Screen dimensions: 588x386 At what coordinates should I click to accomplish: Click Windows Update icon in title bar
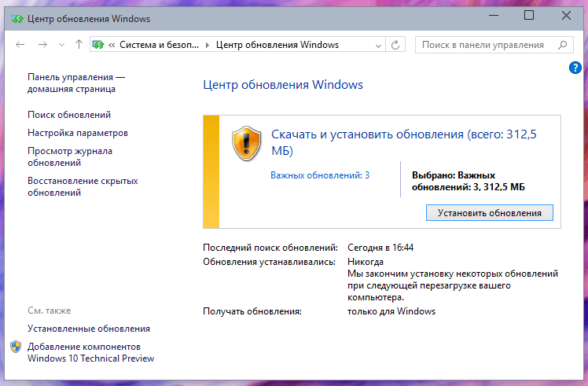tap(17, 19)
